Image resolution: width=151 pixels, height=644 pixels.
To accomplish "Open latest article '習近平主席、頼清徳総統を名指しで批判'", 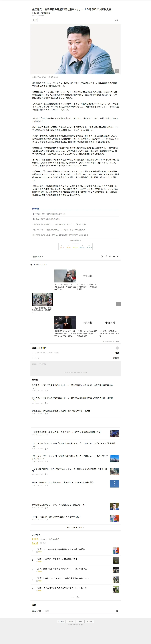I will point(61,411).
